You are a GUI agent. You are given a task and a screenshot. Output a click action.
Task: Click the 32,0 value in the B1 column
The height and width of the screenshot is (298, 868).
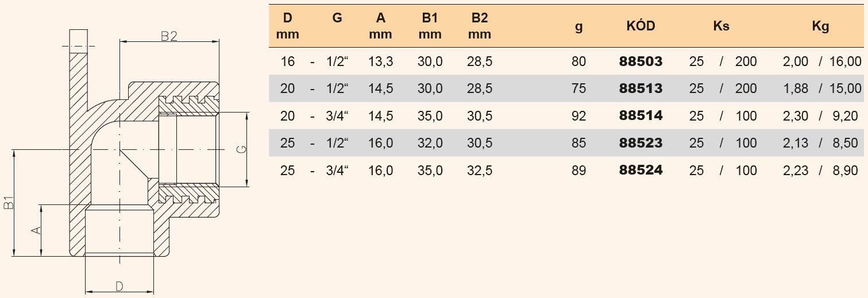click(430, 143)
